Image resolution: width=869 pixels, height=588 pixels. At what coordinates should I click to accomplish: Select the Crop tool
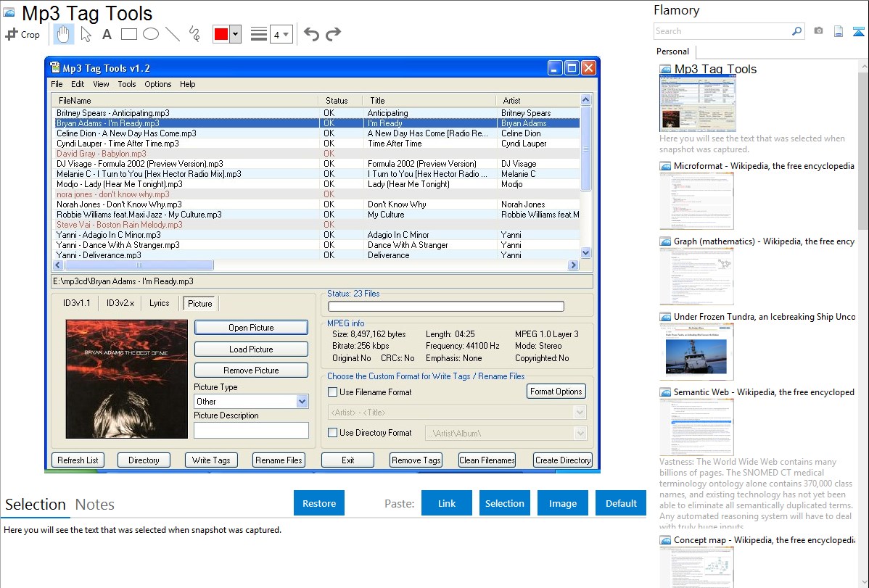pyautogui.click(x=22, y=34)
